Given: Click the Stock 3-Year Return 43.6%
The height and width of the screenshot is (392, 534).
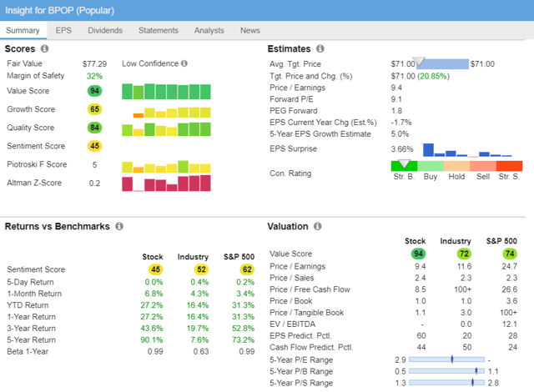Looking at the screenshot, I should (152, 329).
